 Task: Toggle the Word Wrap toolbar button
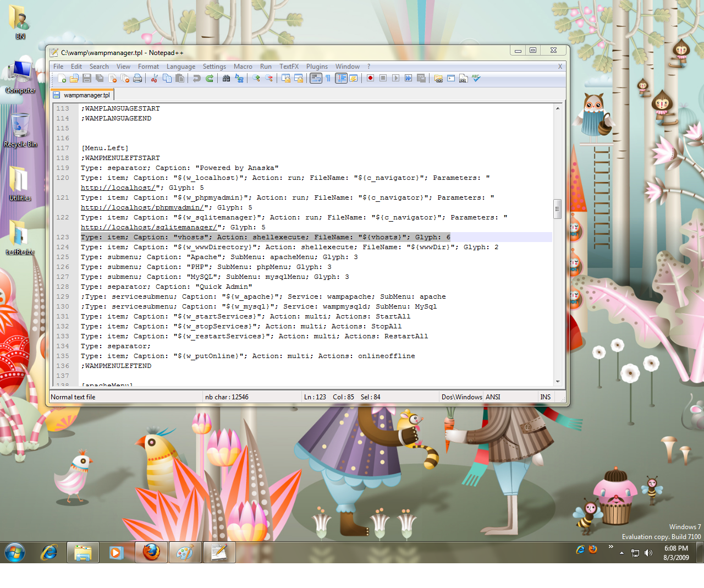click(316, 79)
